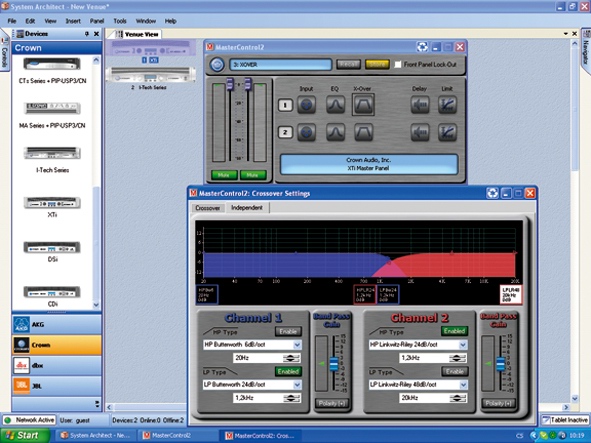Click channel 2 selector button
This screenshot has width=591, height=443.
click(285, 132)
